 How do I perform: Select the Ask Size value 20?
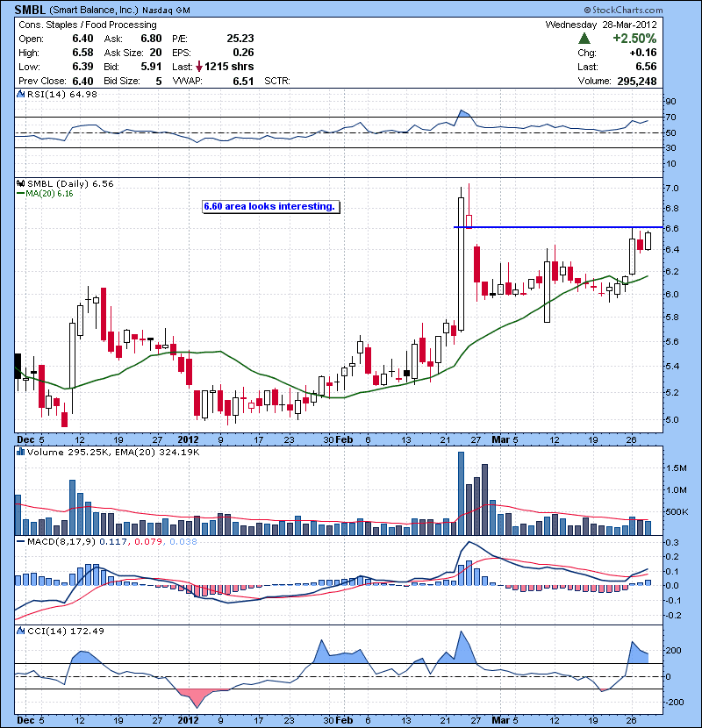pyautogui.click(x=155, y=53)
